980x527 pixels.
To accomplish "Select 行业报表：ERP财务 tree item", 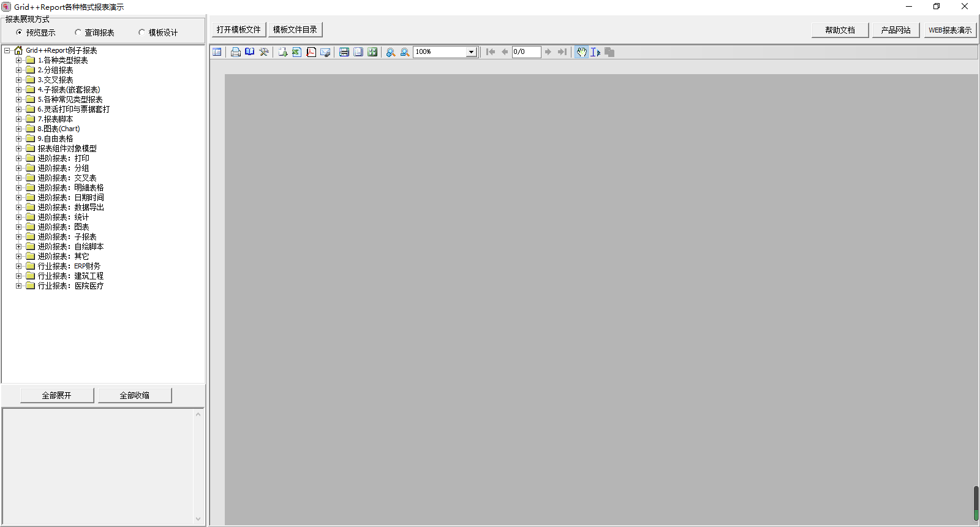I will click(x=69, y=267).
